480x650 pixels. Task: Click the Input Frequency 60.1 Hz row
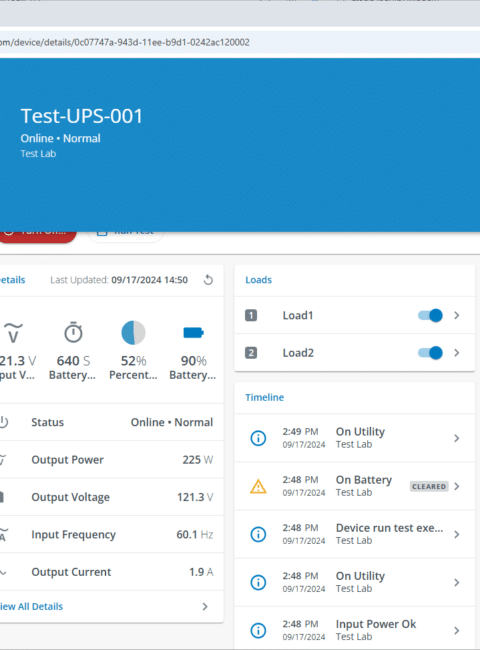(x=112, y=534)
